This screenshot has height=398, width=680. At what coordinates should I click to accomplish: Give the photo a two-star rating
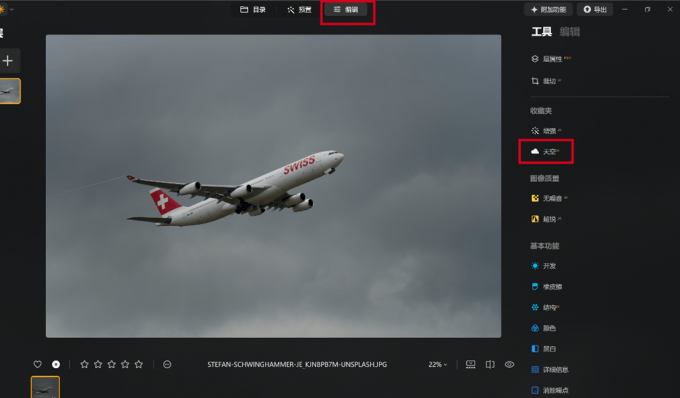[98, 364]
